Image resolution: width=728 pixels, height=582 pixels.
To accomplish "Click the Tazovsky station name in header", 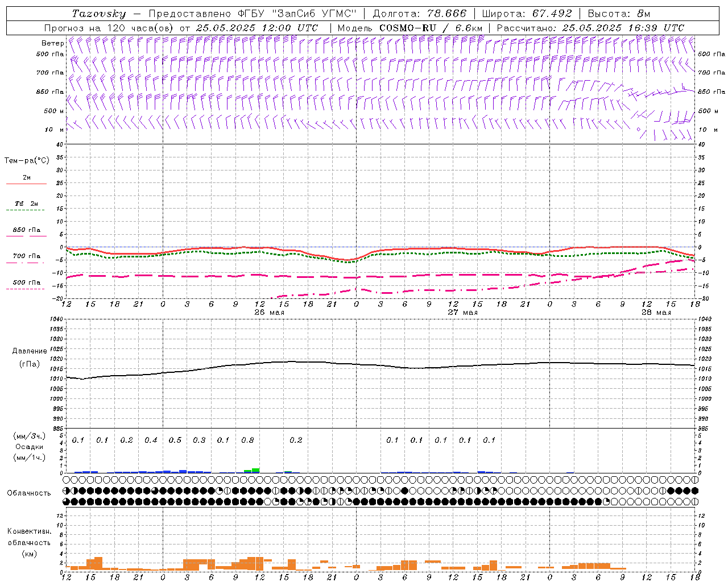I will point(98,14).
